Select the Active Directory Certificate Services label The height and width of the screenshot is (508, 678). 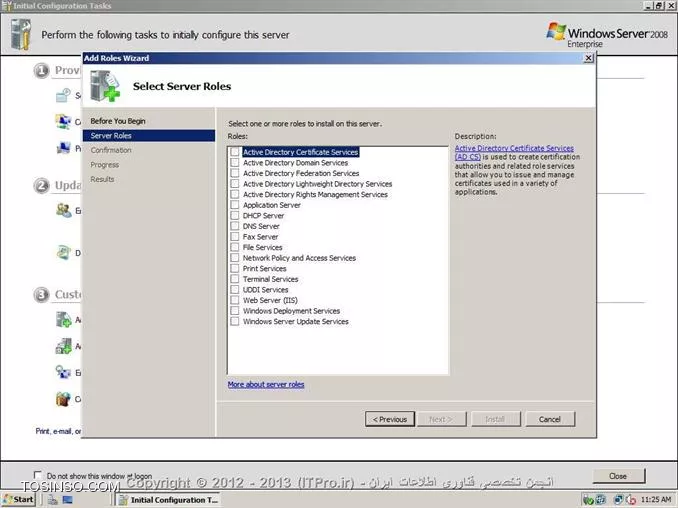tap(301, 152)
